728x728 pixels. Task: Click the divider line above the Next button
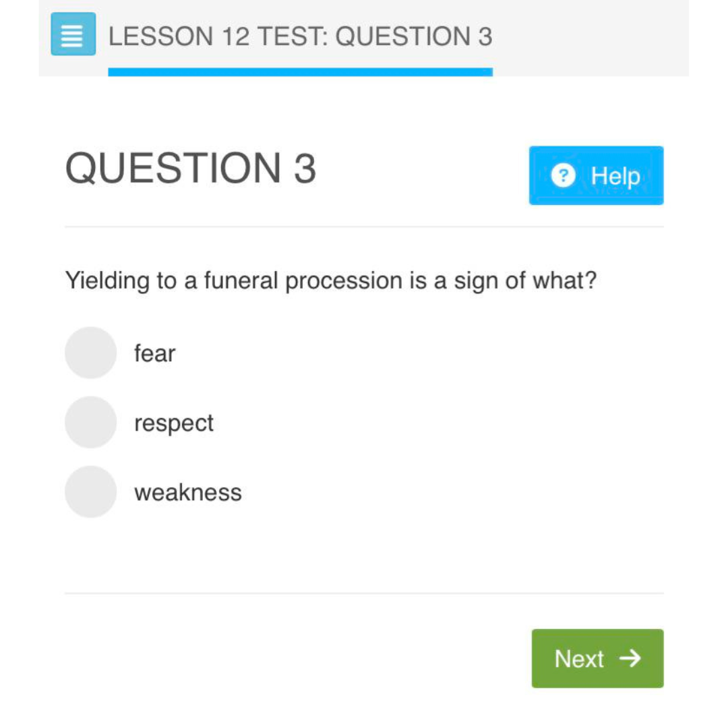(x=364, y=593)
